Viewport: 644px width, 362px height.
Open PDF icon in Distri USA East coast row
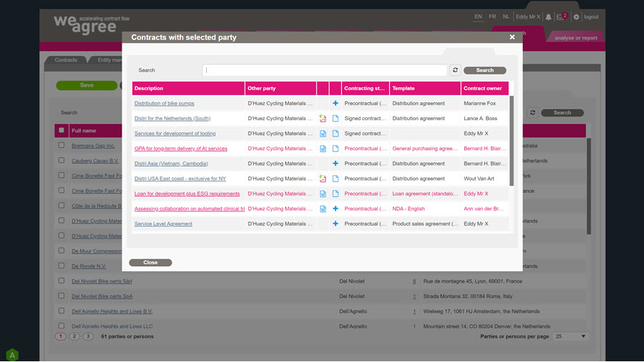click(323, 179)
